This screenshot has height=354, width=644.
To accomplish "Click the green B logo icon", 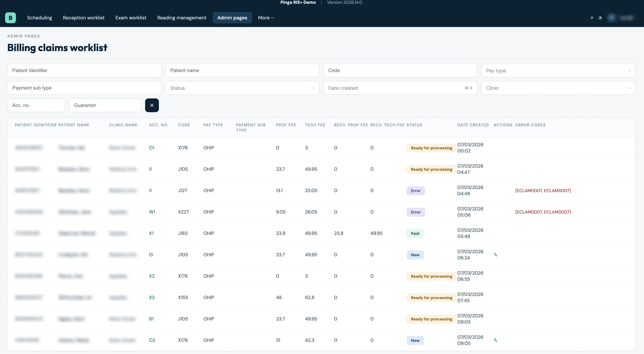I will tap(11, 18).
